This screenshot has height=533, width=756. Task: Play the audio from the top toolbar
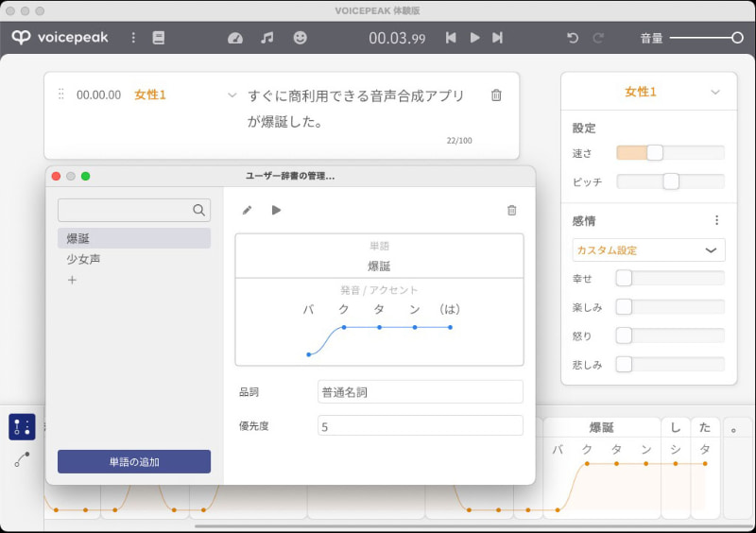click(x=474, y=38)
